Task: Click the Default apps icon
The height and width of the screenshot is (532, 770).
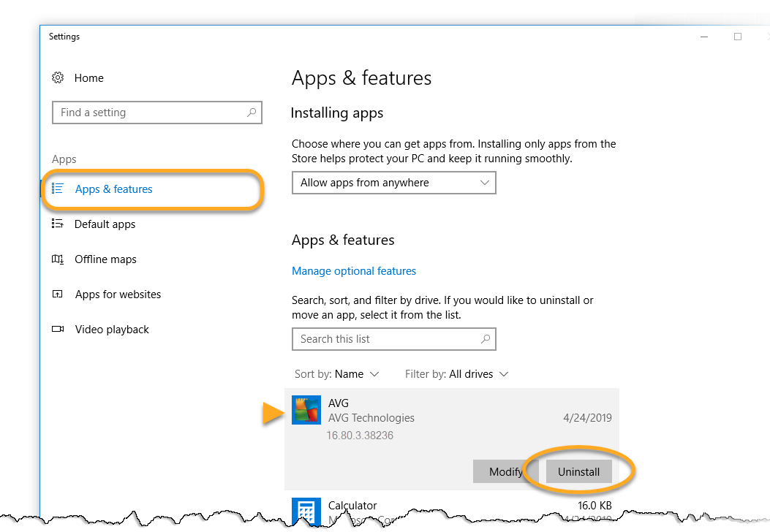Action: point(58,224)
